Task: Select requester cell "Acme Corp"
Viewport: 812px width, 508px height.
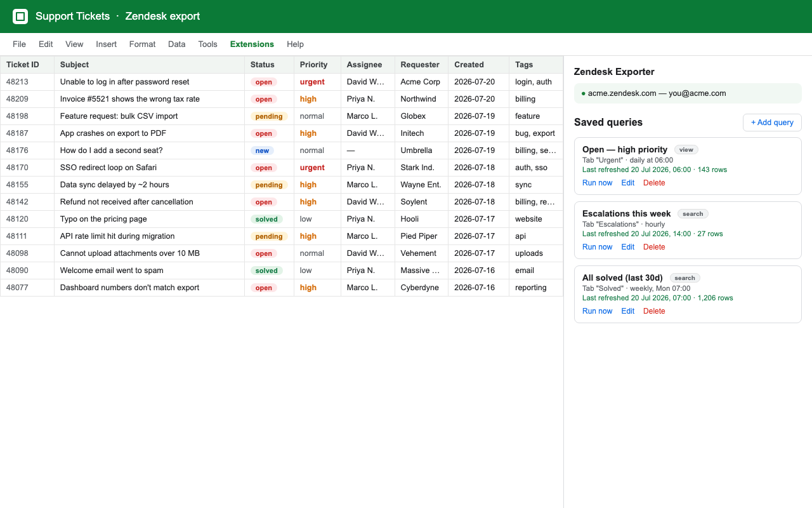Action: 421,82
